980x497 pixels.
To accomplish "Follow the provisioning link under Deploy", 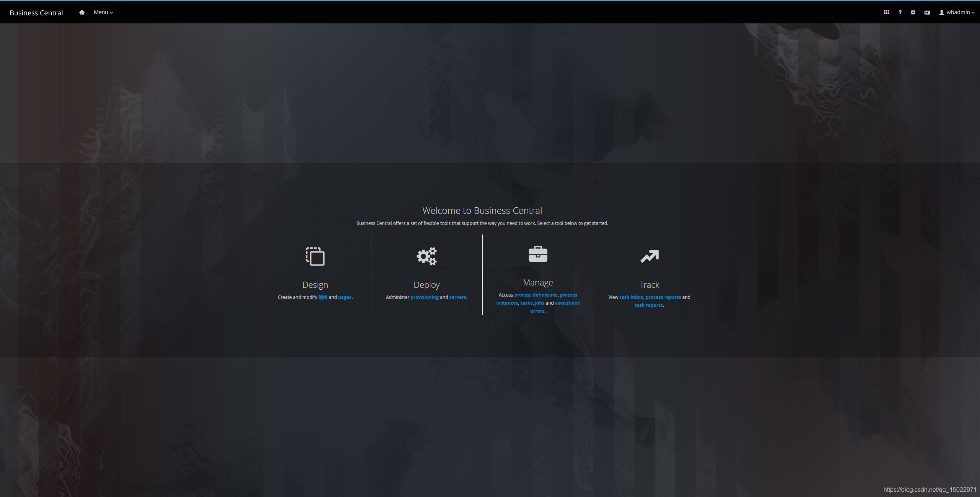I will (425, 297).
